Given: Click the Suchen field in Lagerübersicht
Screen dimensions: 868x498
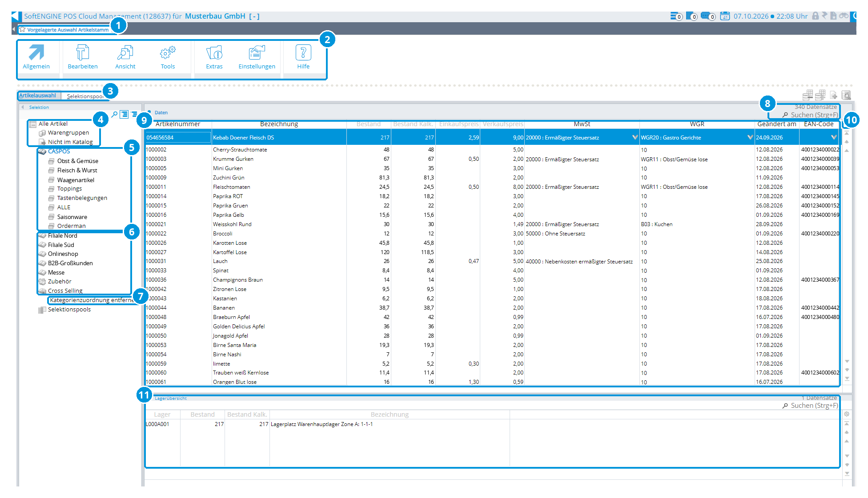Looking at the screenshot, I should [x=810, y=406].
